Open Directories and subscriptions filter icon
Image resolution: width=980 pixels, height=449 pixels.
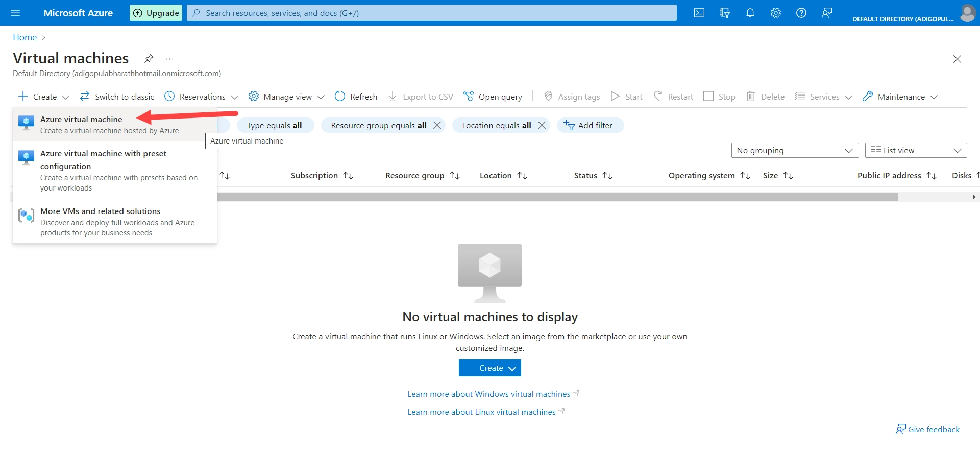click(725, 13)
